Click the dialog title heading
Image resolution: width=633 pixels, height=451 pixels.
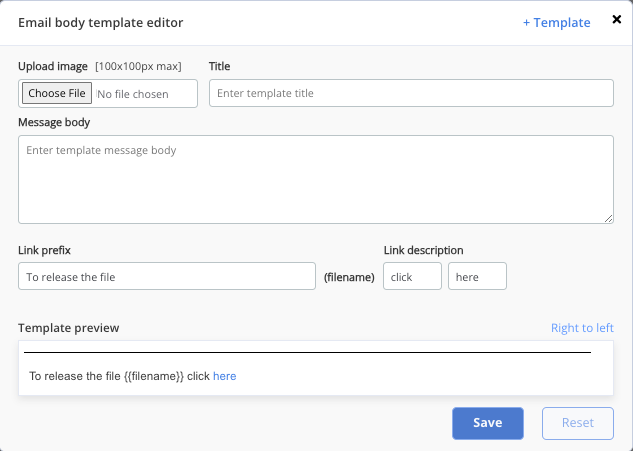[101, 23]
